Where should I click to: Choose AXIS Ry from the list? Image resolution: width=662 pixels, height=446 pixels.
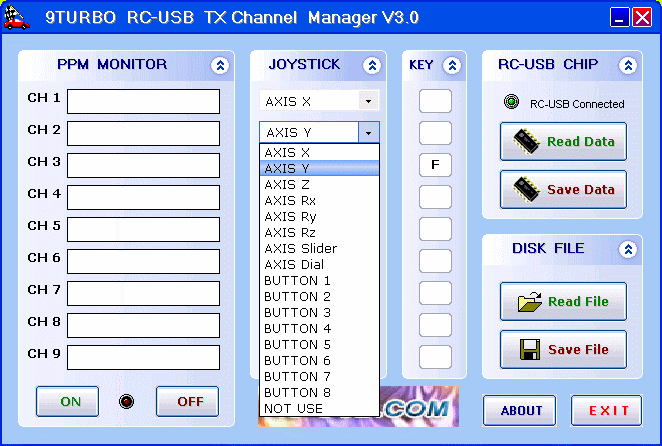pos(319,217)
